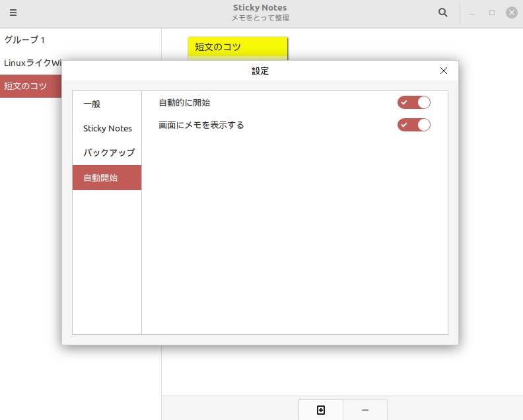The width and height of the screenshot is (523, 420).
Task: Select the 自動開始 tab
Action: [107, 178]
